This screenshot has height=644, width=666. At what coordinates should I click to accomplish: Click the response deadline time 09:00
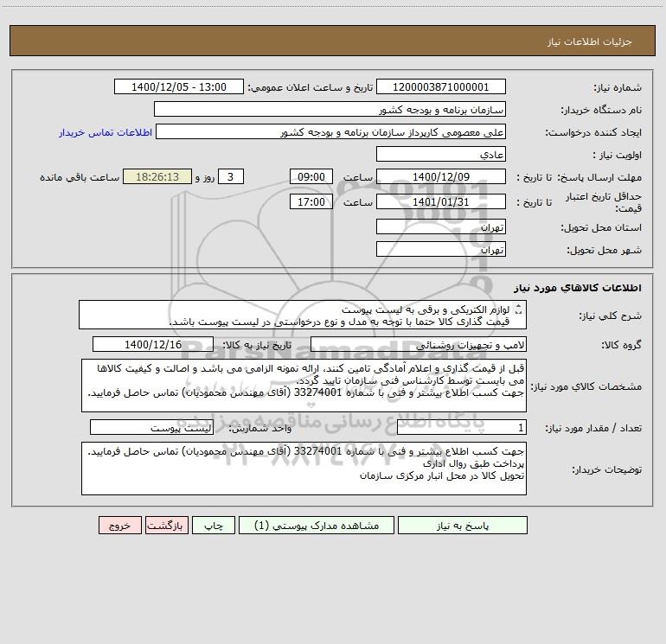point(311,176)
